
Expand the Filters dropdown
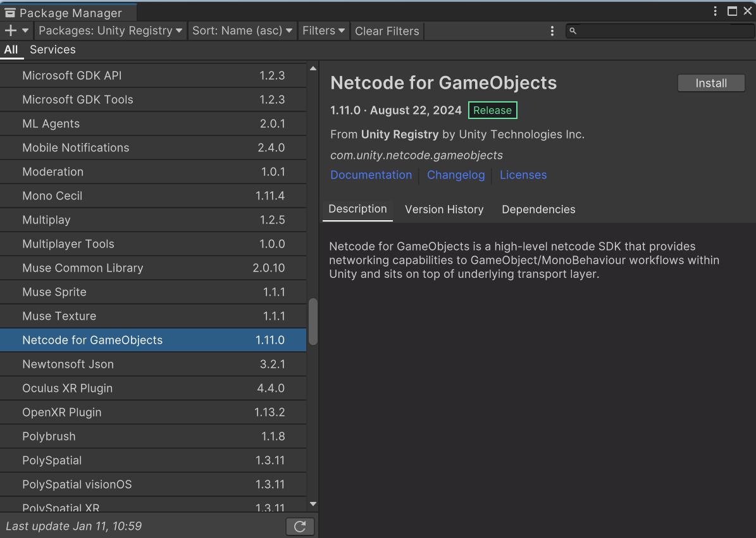[x=323, y=30]
